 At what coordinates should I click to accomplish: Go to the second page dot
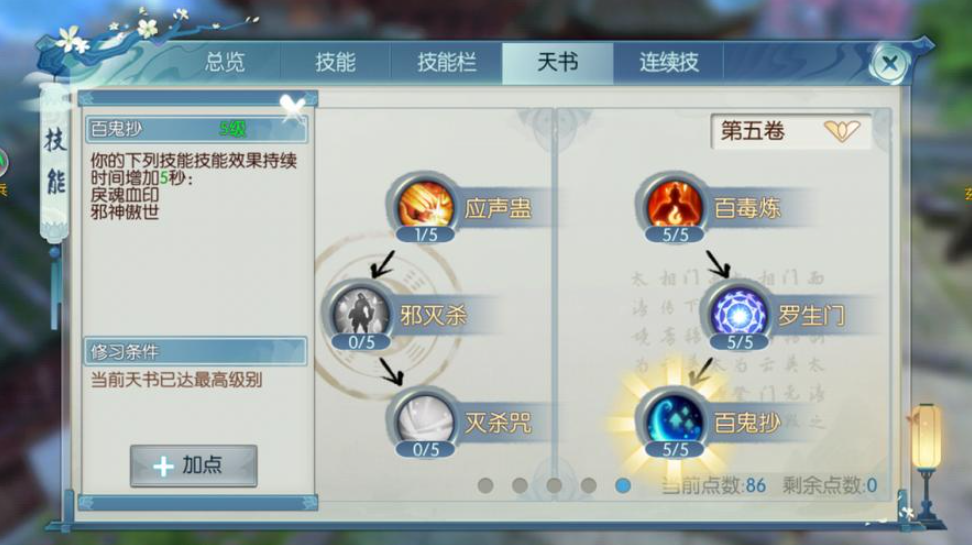(x=519, y=485)
